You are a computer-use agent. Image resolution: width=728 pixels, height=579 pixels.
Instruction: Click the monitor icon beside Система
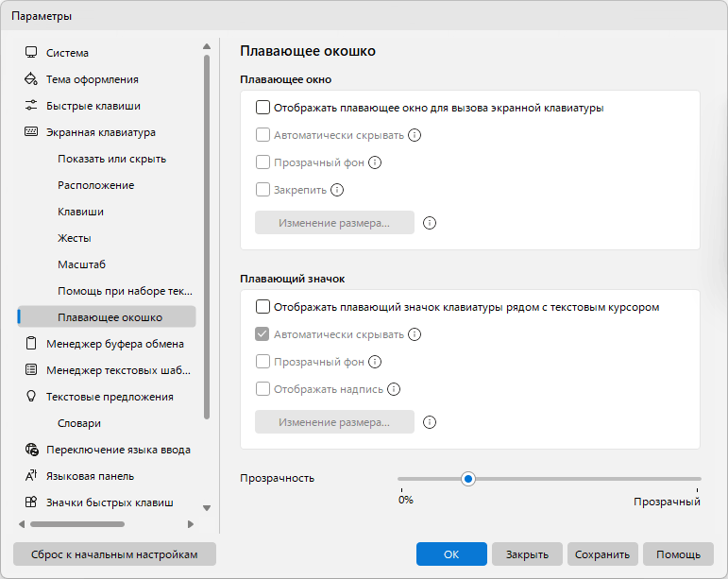[31, 53]
